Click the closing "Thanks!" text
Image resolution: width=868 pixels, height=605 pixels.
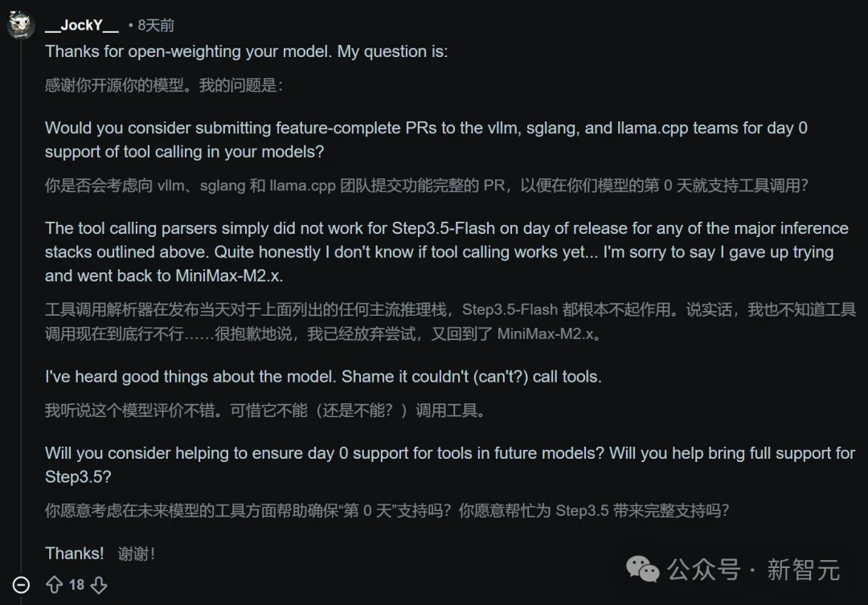click(x=74, y=553)
